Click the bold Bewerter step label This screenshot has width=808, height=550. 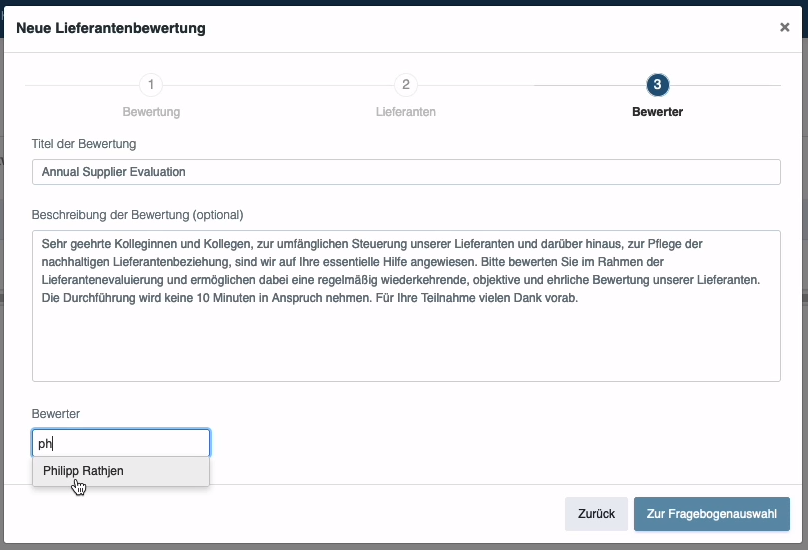click(x=658, y=112)
